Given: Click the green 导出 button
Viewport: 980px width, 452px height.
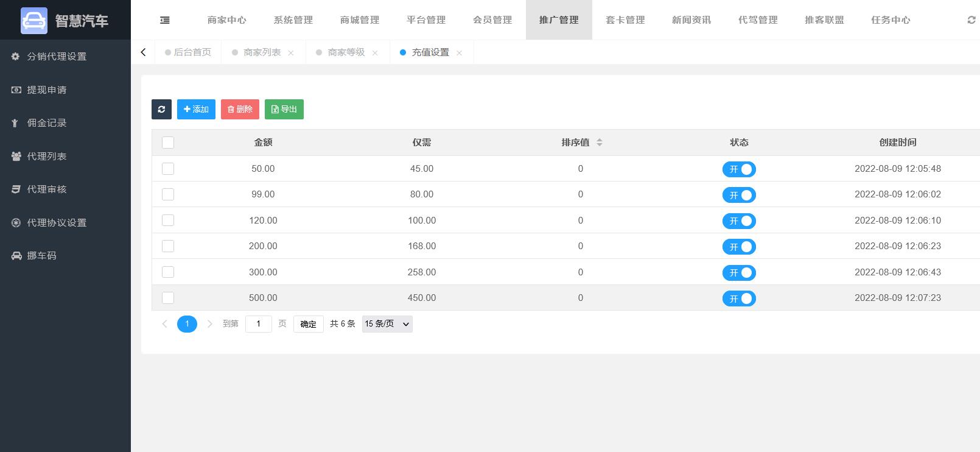Looking at the screenshot, I should tap(284, 110).
